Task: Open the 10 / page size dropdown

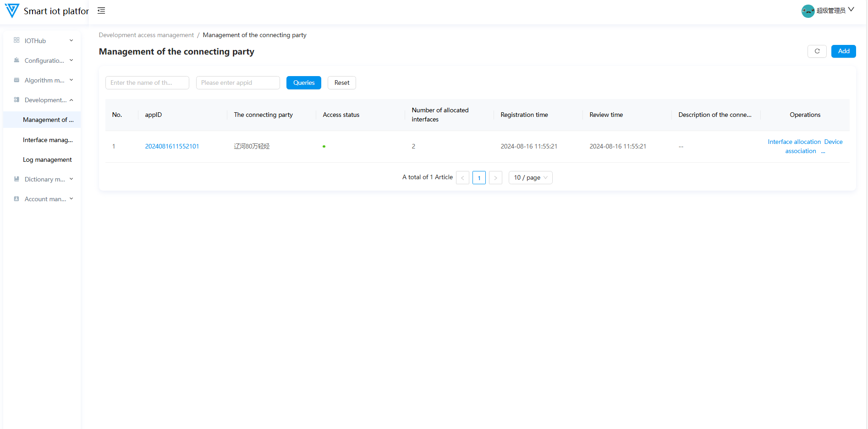Action: tap(530, 178)
